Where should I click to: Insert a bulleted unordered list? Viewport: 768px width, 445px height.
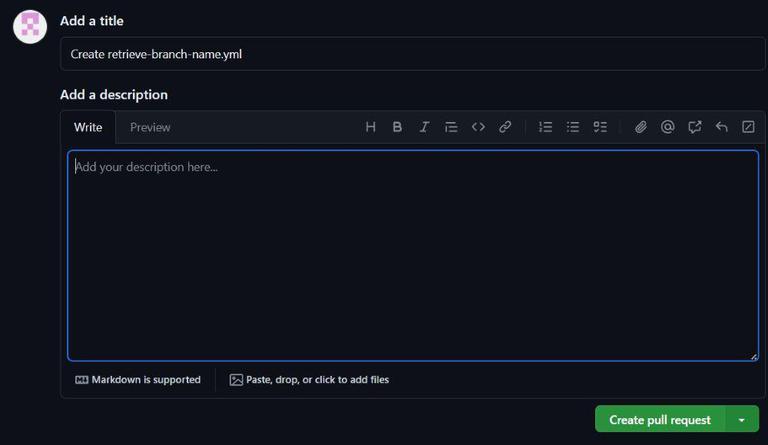(x=573, y=127)
